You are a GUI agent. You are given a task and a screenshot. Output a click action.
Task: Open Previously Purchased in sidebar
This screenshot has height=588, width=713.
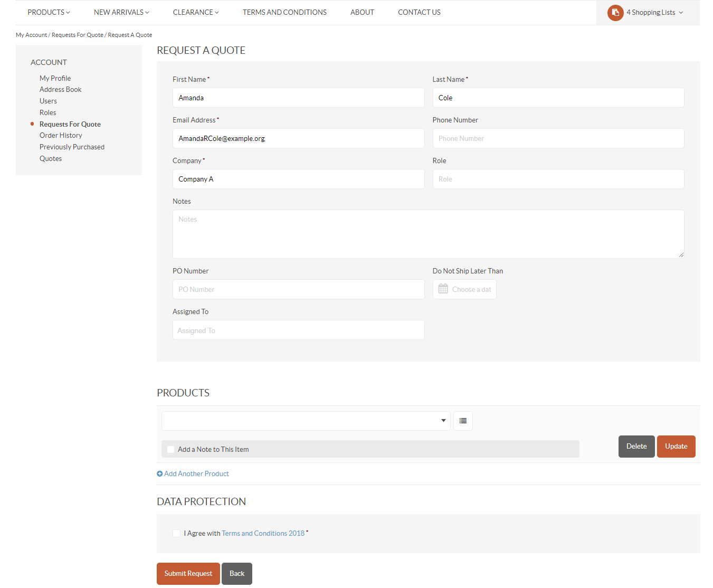[72, 147]
